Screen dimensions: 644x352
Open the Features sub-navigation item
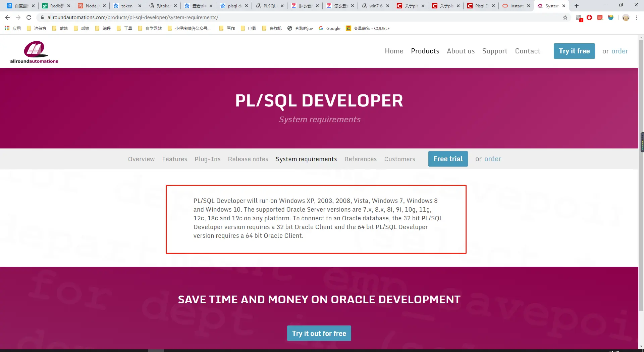pyautogui.click(x=175, y=159)
